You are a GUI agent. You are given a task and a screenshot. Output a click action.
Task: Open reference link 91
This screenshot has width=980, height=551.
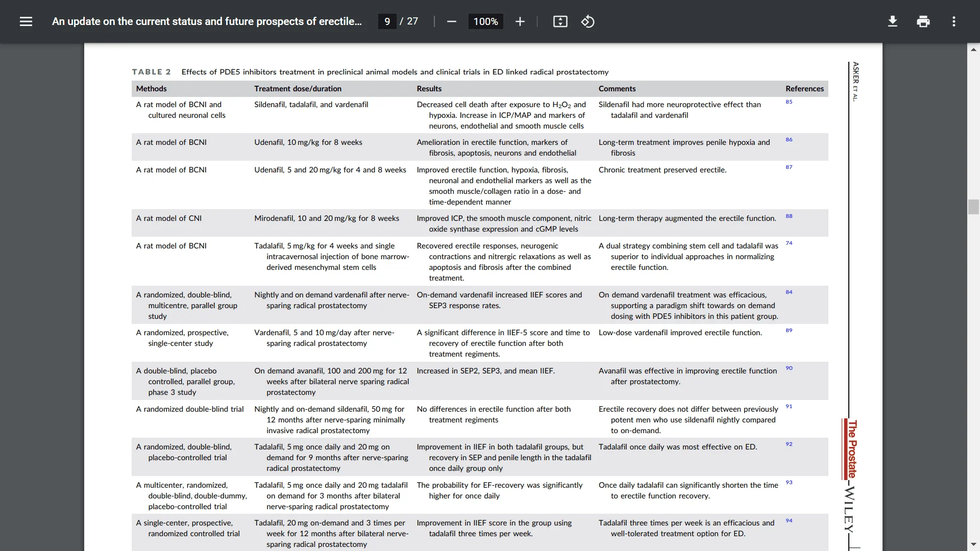[789, 407]
